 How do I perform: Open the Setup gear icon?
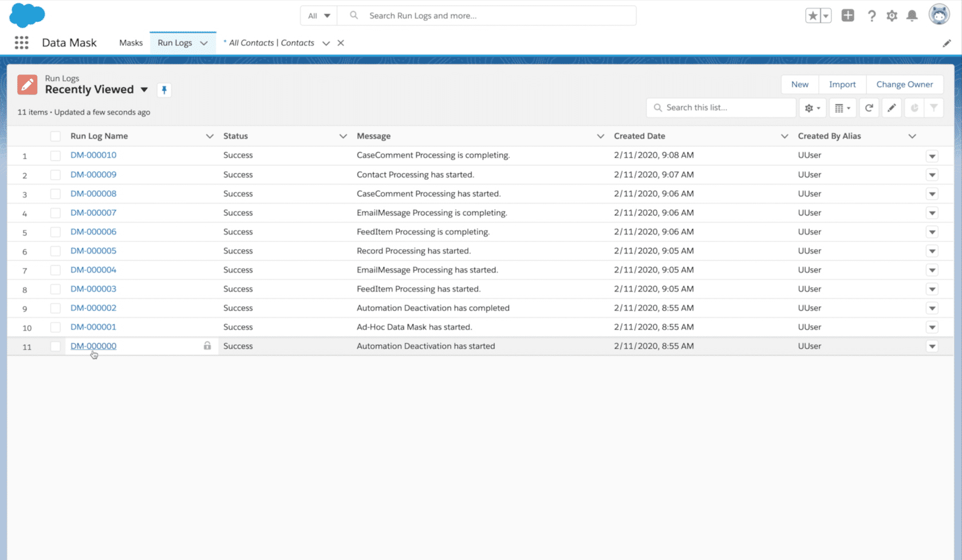click(x=892, y=16)
